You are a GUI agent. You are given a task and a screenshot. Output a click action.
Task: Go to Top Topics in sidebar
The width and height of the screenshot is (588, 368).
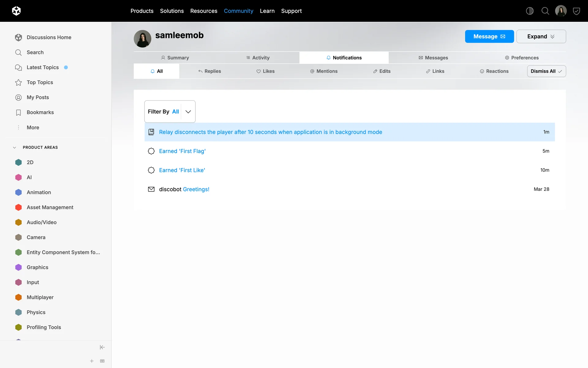point(40,82)
